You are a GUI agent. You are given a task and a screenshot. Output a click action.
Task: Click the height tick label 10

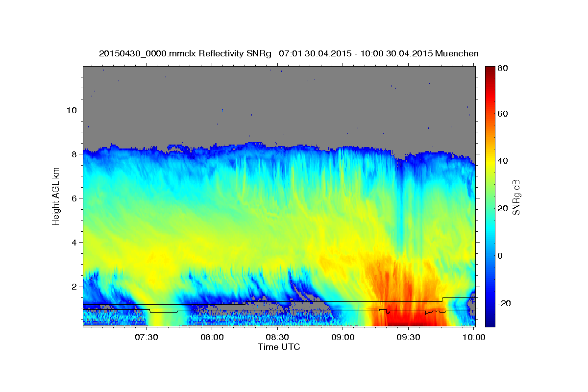72,110
